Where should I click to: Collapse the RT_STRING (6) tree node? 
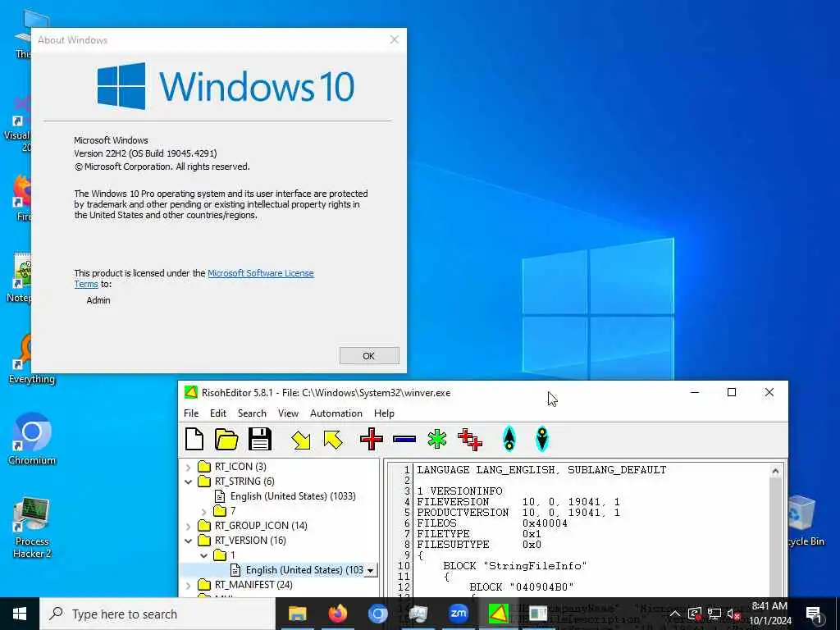pos(188,482)
